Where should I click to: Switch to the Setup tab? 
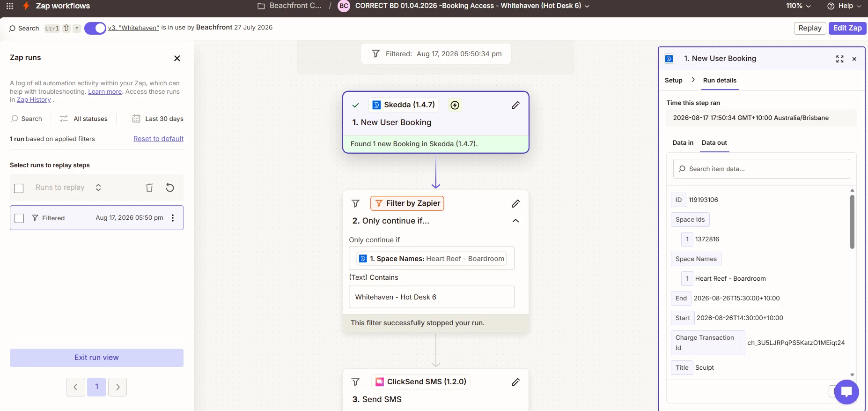[673, 80]
